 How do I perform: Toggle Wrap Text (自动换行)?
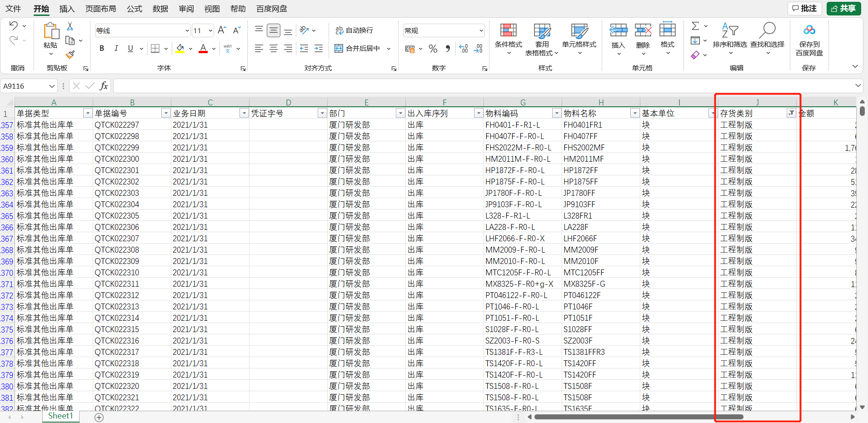[x=354, y=30]
